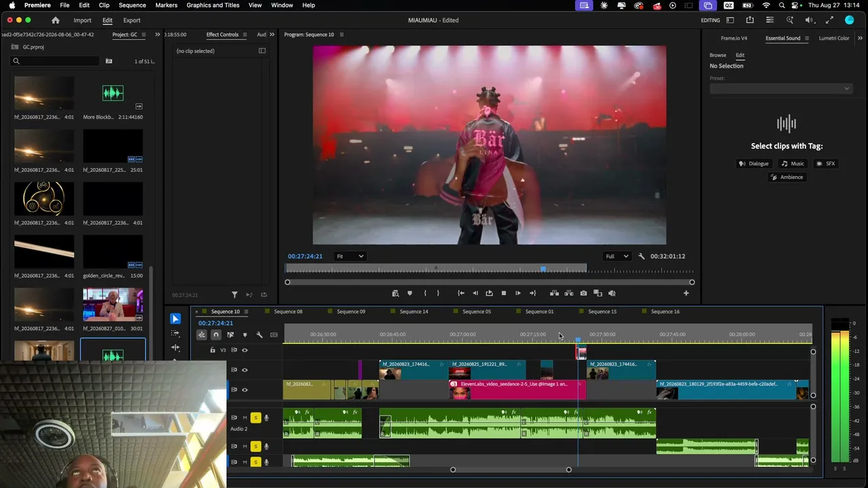This screenshot has height=488, width=868.
Task: Open the Essential Sound panel menu
Action: pyautogui.click(x=806, y=39)
